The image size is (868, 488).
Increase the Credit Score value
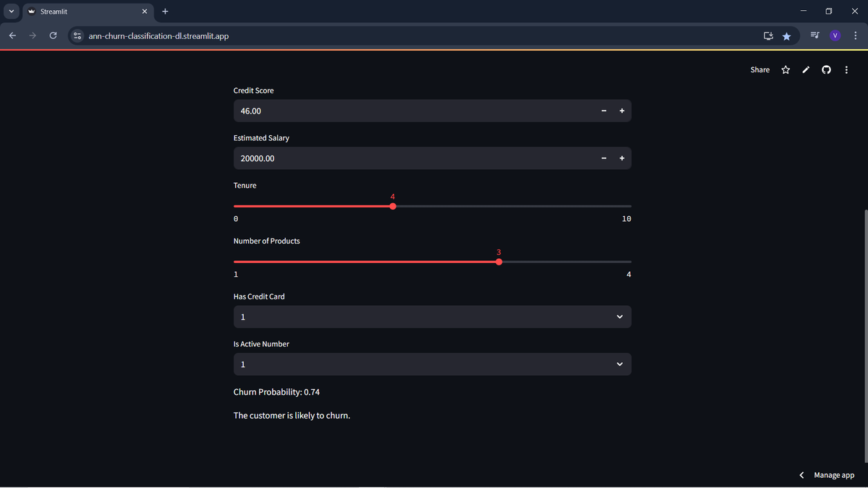pyautogui.click(x=622, y=111)
